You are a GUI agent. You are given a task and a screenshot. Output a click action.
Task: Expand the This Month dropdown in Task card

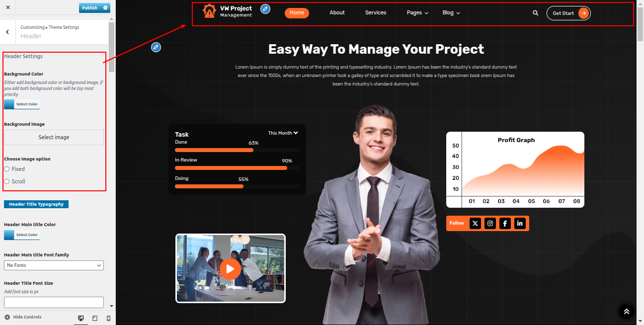283,133
